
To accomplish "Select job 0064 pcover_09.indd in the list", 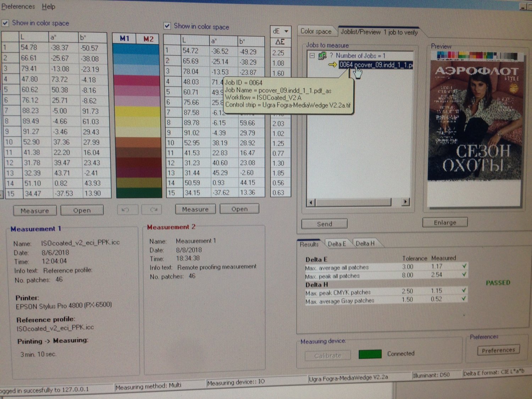I will point(376,65).
